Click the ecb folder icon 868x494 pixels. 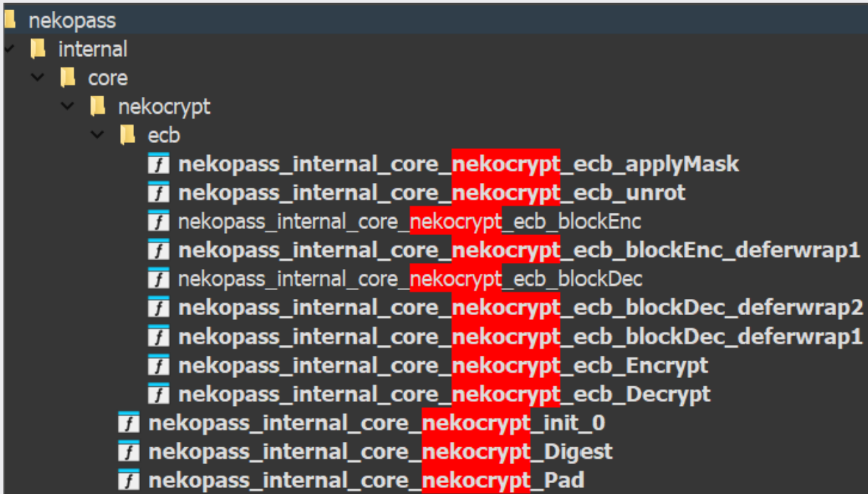pyautogui.click(x=127, y=136)
